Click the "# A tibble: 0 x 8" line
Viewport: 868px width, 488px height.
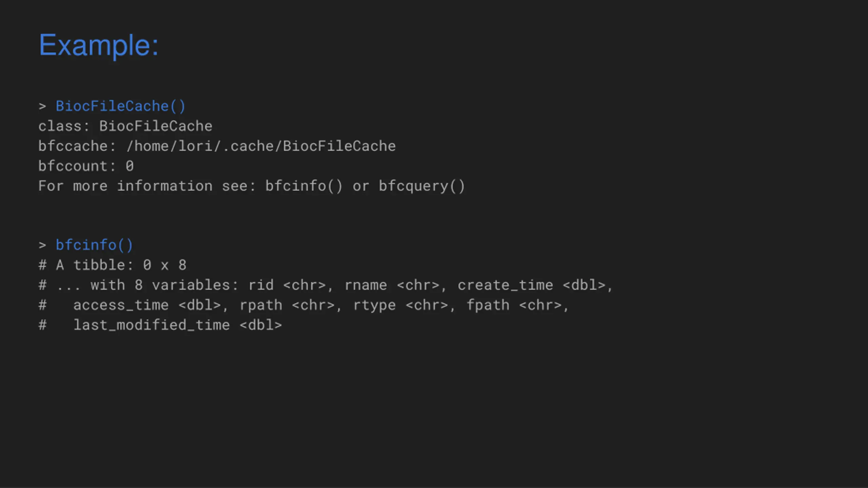(x=112, y=265)
